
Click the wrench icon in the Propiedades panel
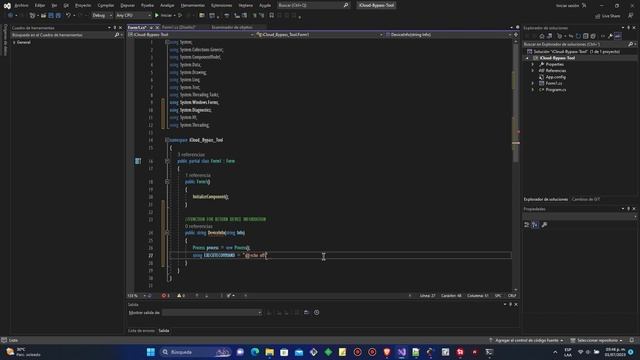(x=544, y=224)
